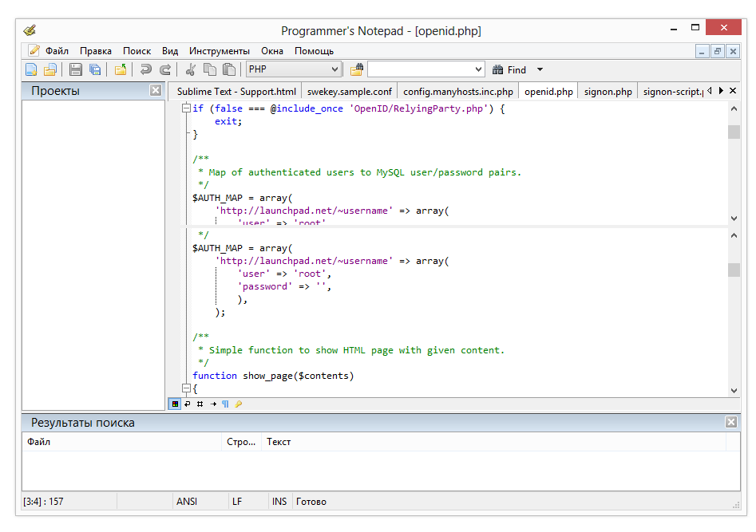Click the New file icon
The height and width of the screenshot is (532, 756).
31,69
